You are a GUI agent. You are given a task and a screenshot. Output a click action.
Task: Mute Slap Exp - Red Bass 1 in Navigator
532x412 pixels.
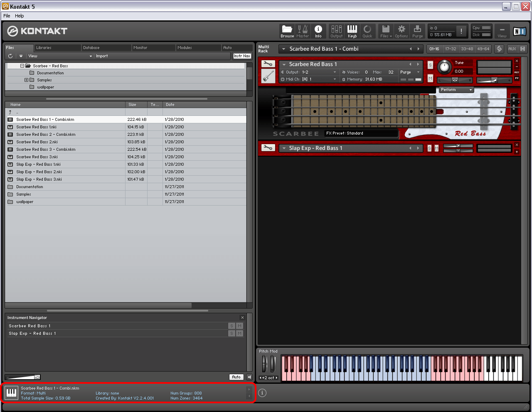tap(239, 334)
